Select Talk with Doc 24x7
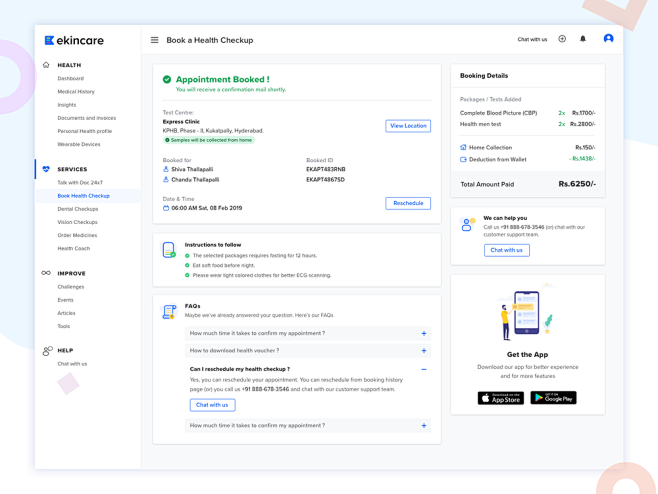658x494 pixels. point(80,183)
